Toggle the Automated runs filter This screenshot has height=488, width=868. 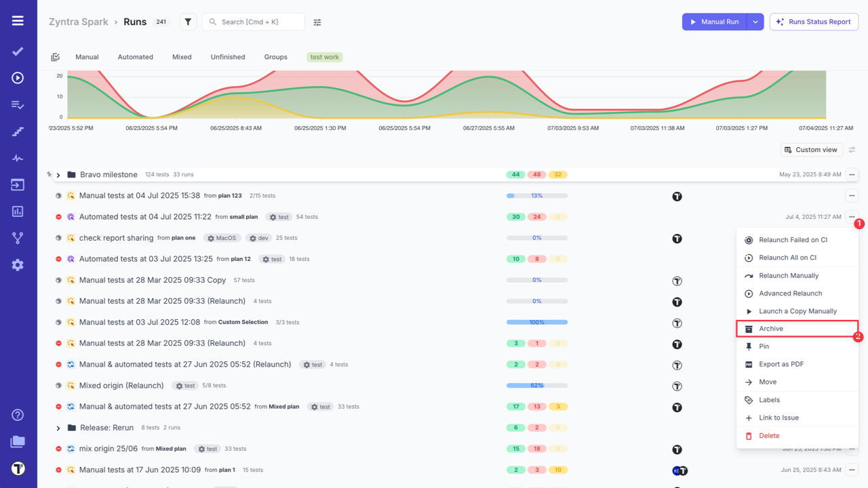coord(135,57)
